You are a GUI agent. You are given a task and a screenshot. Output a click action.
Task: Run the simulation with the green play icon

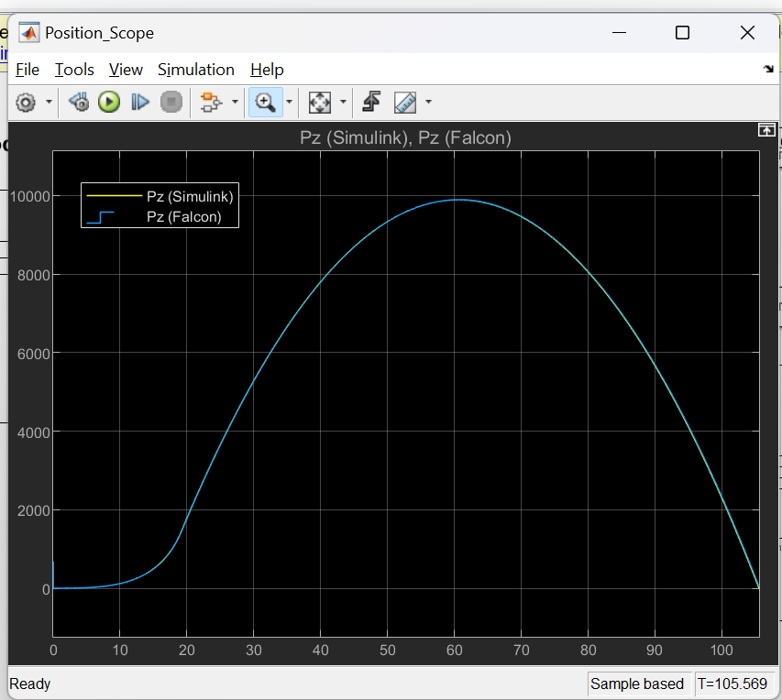(x=108, y=102)
